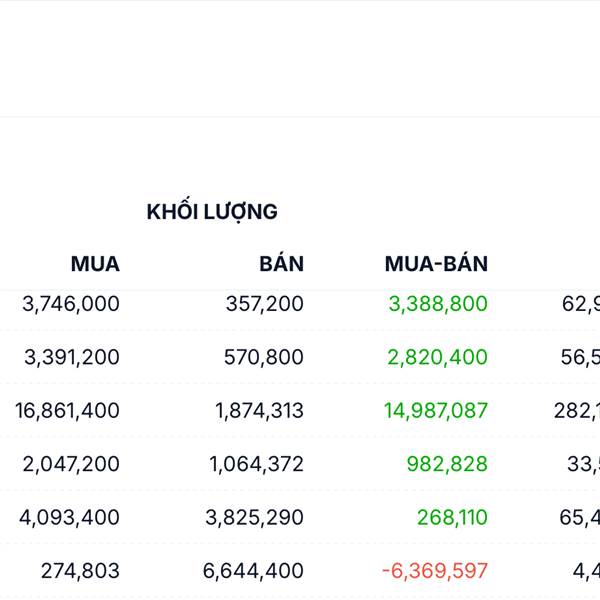
Task: Click the buy volume 3,391,200
Action: pos(71,357)
